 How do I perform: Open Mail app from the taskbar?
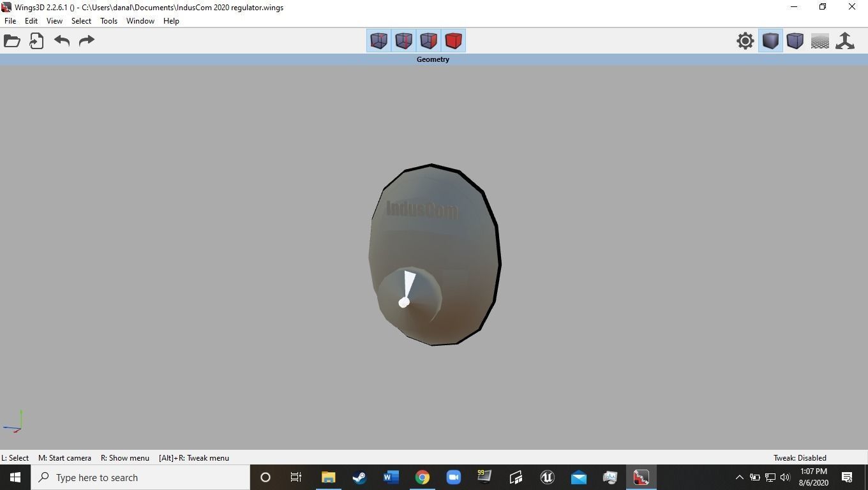578,477
